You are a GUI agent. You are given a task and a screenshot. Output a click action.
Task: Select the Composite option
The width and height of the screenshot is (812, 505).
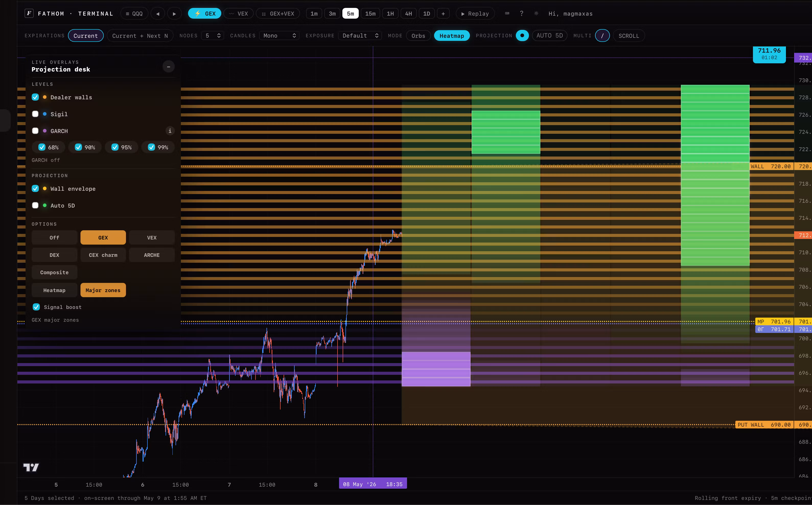point(54,272)
